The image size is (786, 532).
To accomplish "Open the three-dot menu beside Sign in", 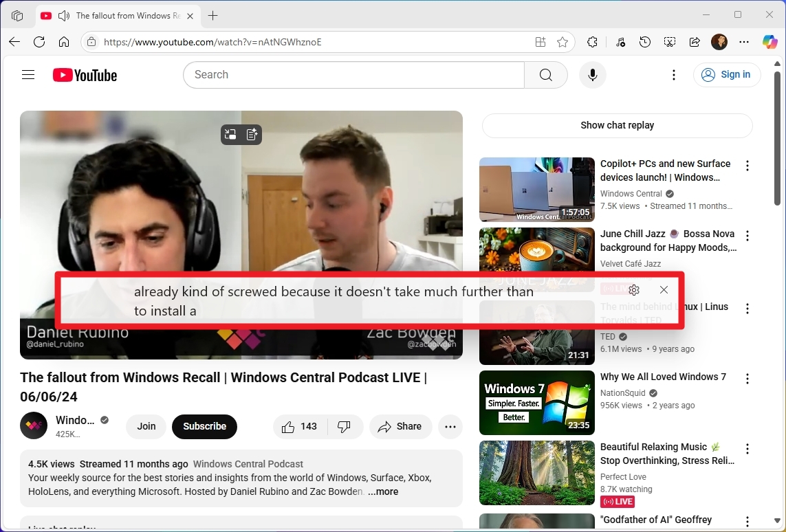I will click(x=673, y=74).
